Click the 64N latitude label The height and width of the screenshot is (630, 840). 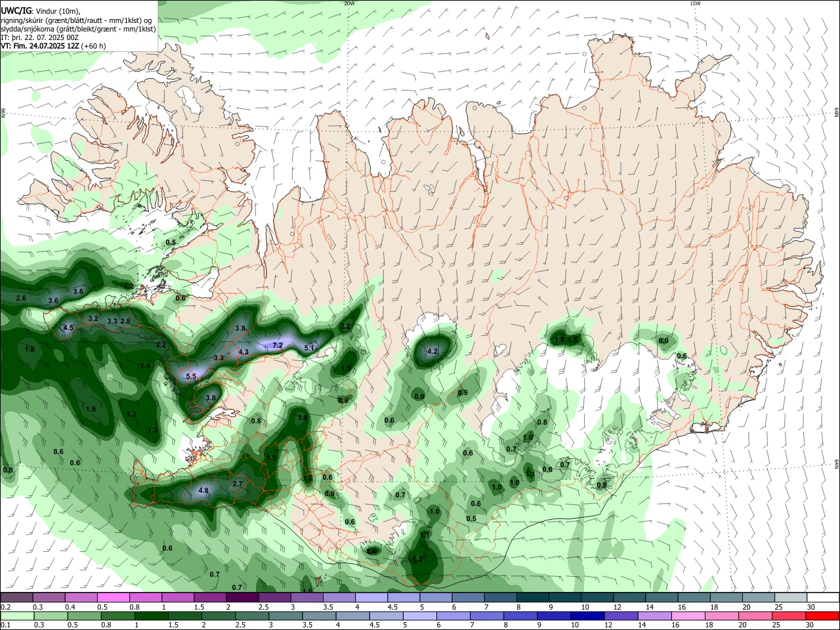(837, 464)
